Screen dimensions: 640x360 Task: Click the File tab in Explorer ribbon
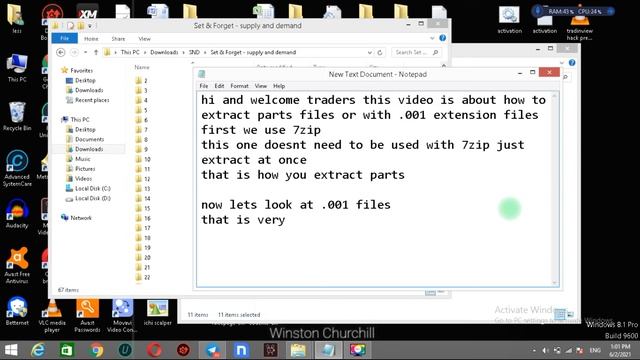click(x=64, y=38)
